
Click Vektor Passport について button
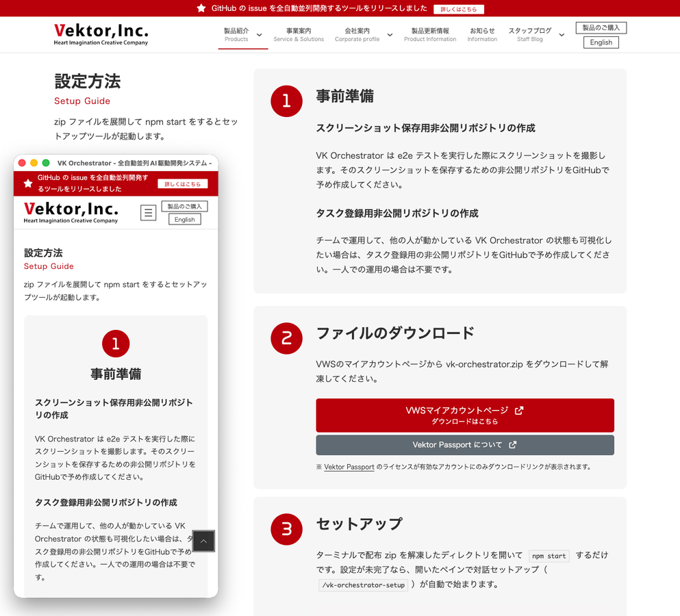465,445
